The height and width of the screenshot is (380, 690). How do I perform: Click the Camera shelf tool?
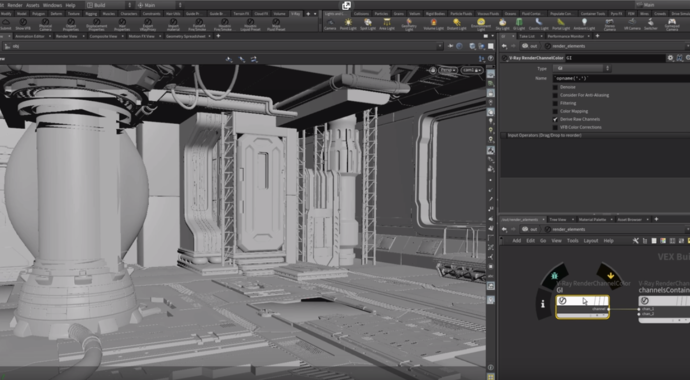tap(330, 24)
